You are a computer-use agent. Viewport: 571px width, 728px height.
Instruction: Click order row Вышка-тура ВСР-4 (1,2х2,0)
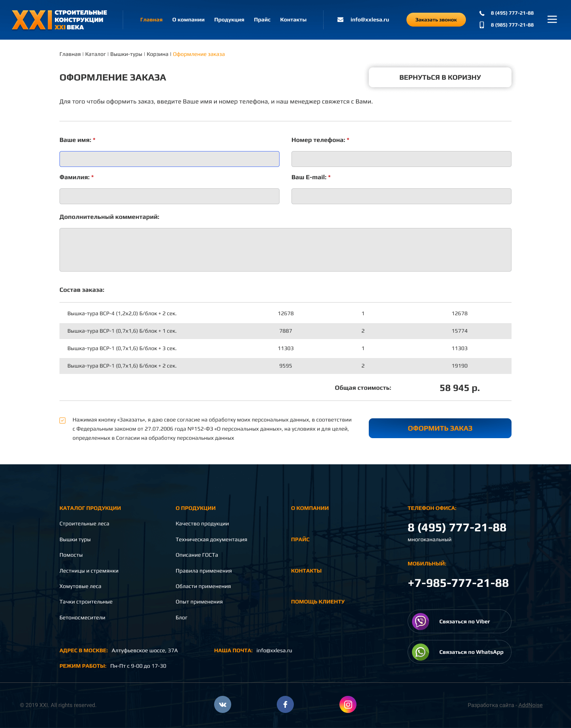click(285, 314)
